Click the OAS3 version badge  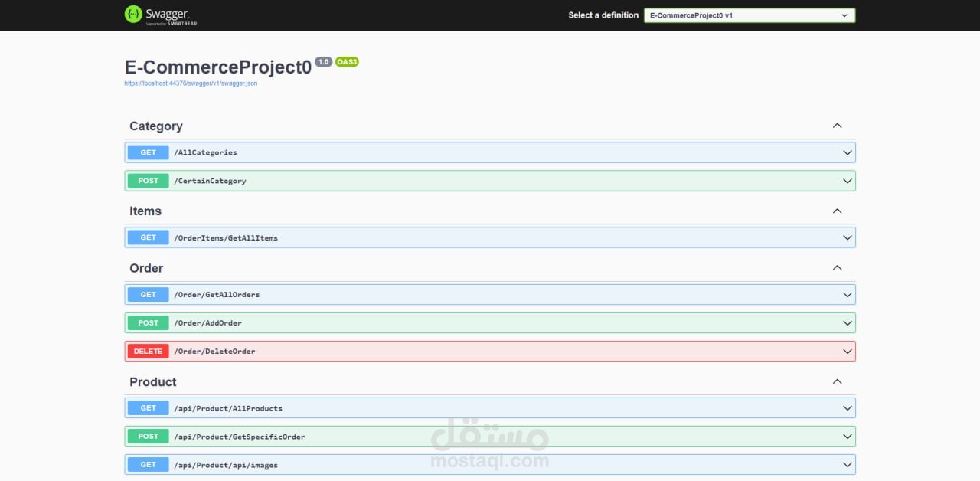[x=347, y=62]
